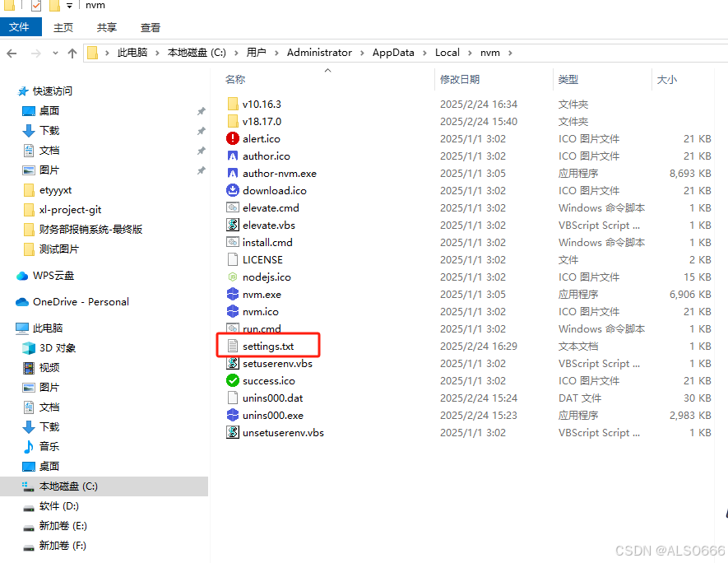Image resolution: width=728 pixels, height=563 pixels.
Task: Unpin 文档 using its pin icon
Action: [201, 151]
